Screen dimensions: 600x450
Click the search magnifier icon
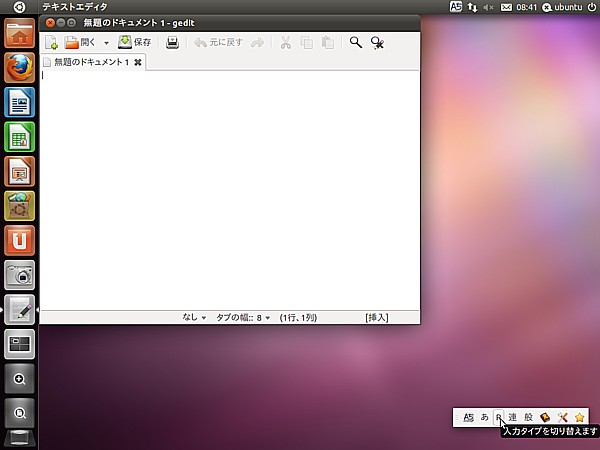coord(355,43)
